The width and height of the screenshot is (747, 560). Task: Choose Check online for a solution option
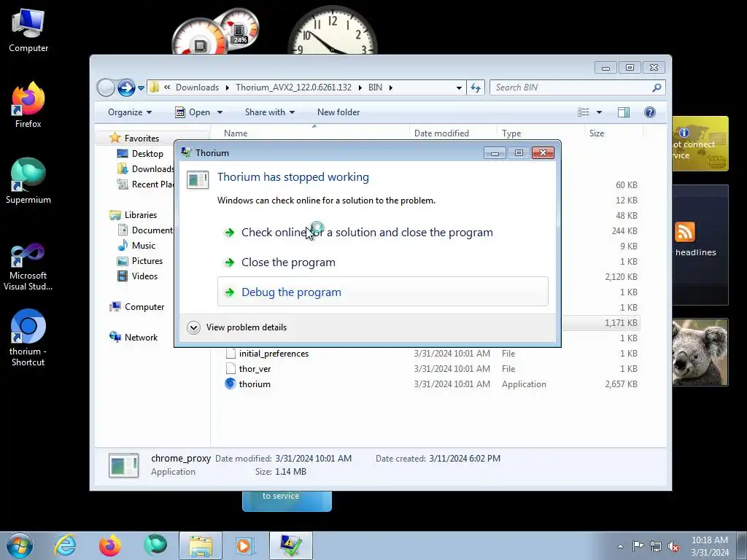[382, 233]
